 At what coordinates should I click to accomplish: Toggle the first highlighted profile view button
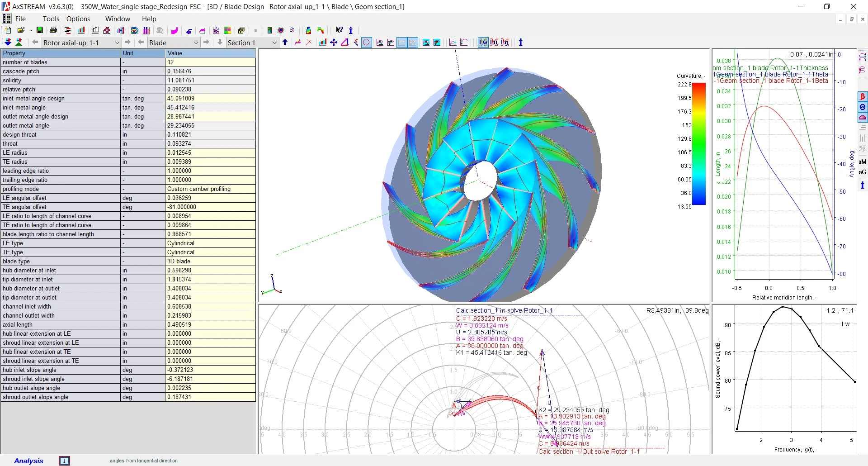pos(401,42)
